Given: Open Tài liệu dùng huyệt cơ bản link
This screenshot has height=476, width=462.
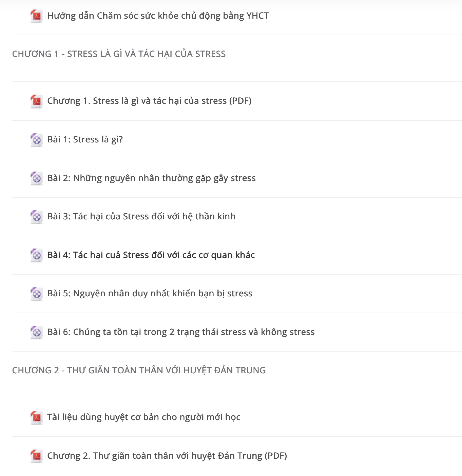Looking at the screenshot, I should click(144, 417).
